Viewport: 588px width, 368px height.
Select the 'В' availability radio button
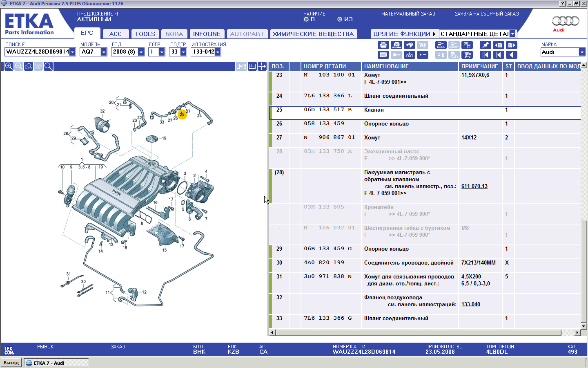(306, 19)
